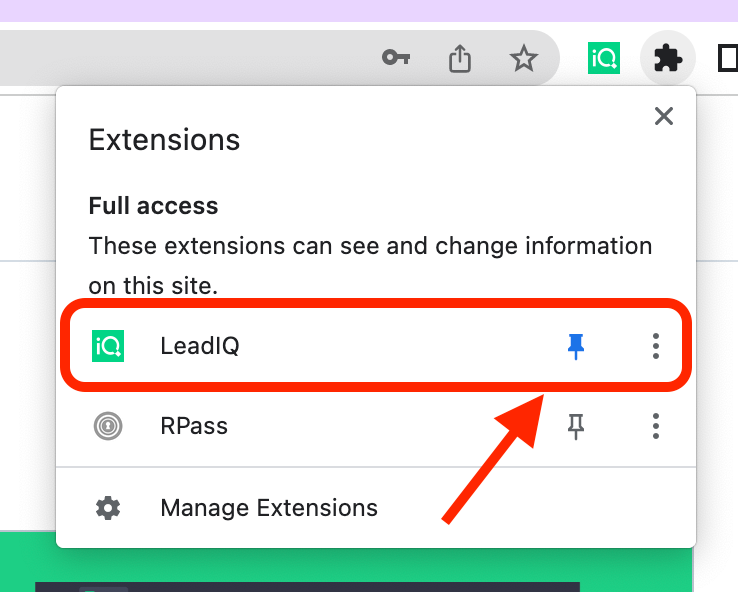Open the Manage Extensions link
Screen dimensions: 738x592
coord(268,508)
